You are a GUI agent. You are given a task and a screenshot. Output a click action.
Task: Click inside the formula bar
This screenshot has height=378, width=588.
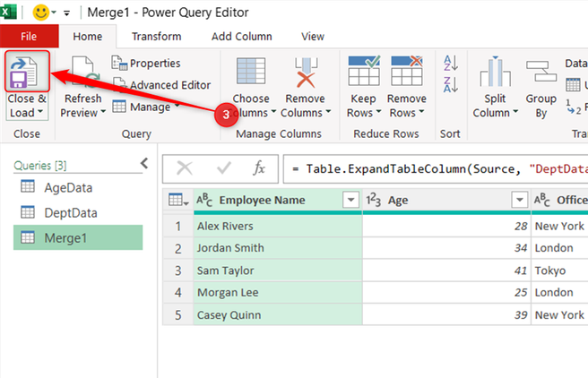click(x=436, y=169)
